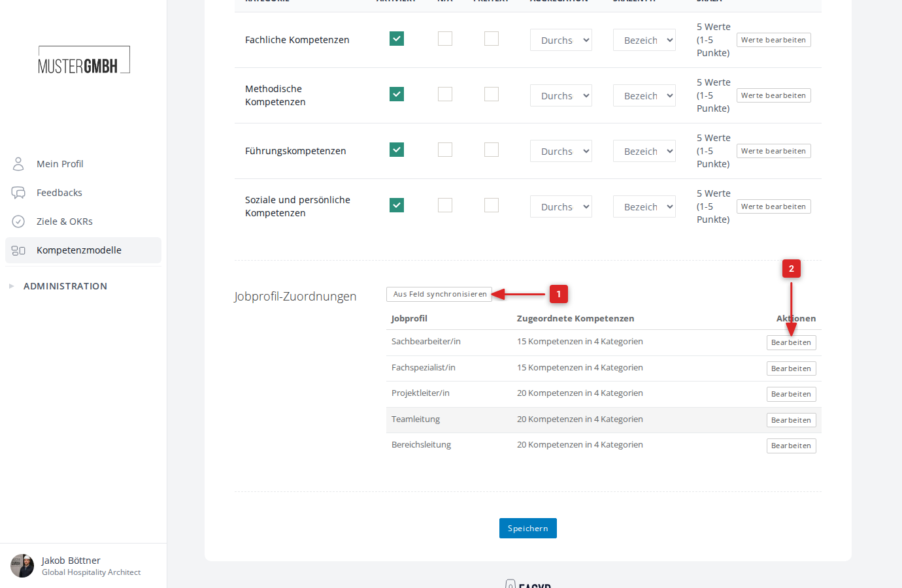Uncheck the first checkbox for Führungskompetenzen
902x588 pixels.
click(397, 150)
